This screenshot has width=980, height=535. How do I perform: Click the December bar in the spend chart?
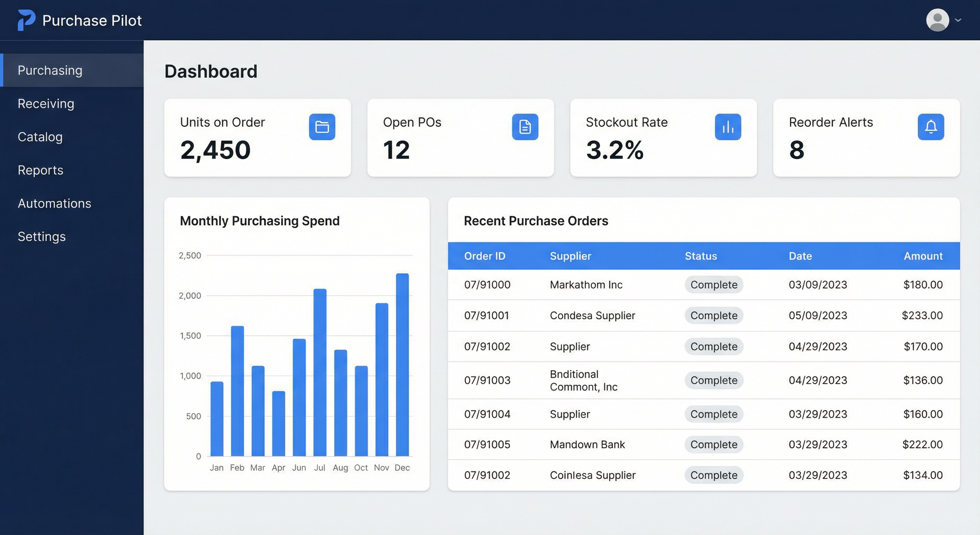tap(402, 366)
